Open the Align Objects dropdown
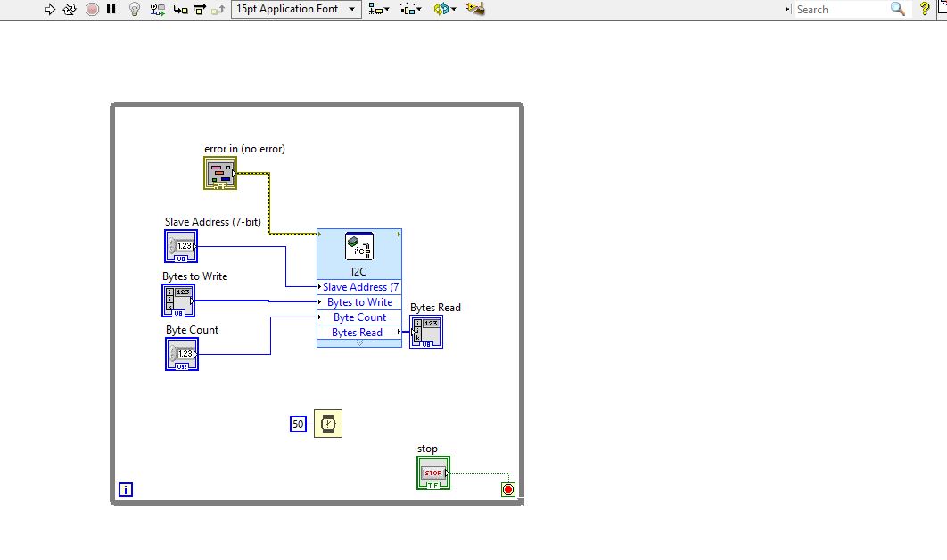Screen dimensions: 947x560 point(379,9)
